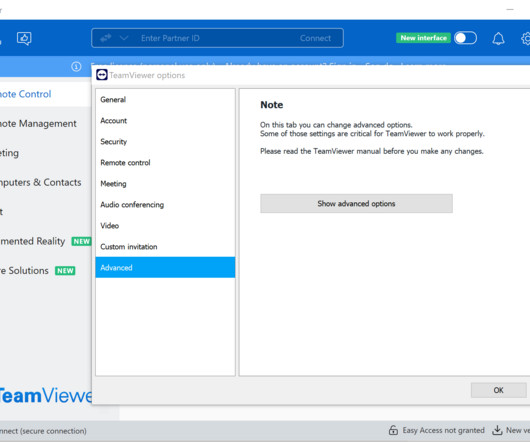Select the Security options category

click(165, 142)
